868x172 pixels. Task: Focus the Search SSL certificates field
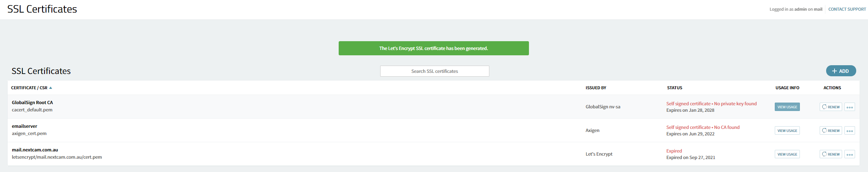435,71
